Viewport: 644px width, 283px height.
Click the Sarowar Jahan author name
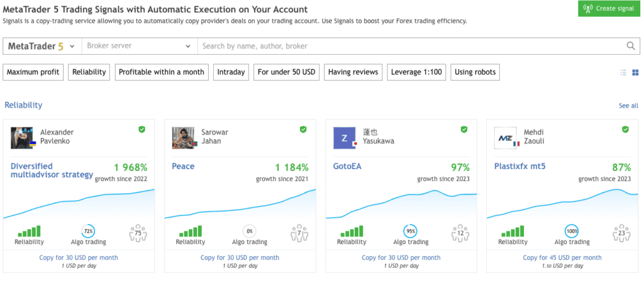(x=214, y=136)
